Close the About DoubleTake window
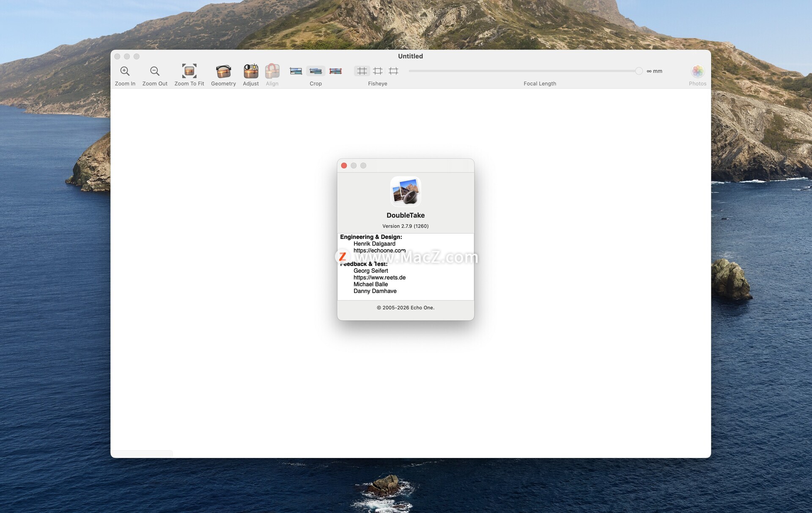812x513 pixels. tap(344, 165)
